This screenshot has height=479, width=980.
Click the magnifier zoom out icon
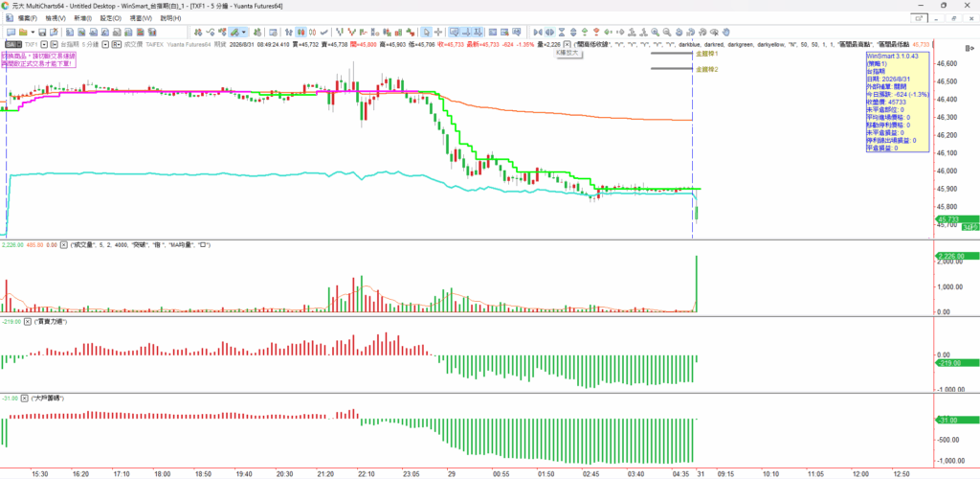(x=667, y=32)
